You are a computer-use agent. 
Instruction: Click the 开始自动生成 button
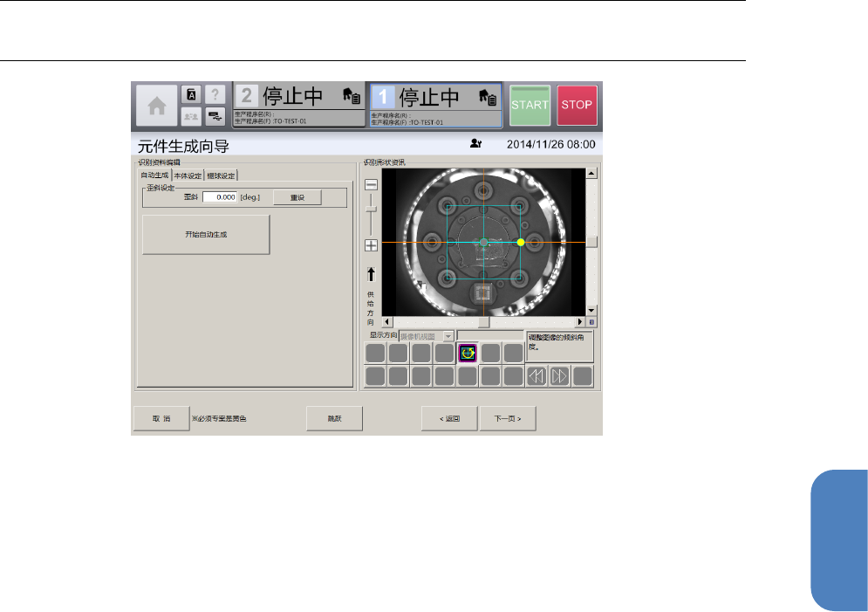click(x=206, y=235)
